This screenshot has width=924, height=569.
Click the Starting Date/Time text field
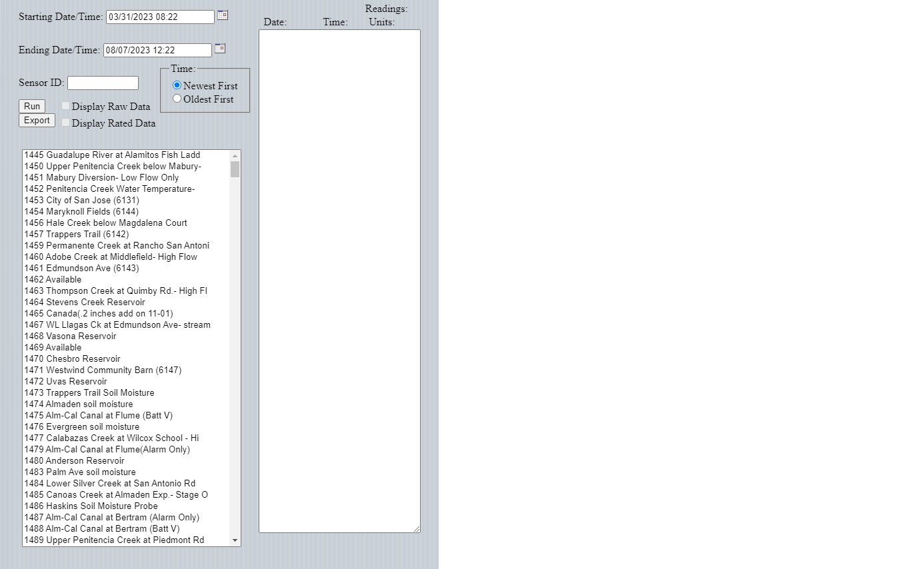tap(160, 17)
